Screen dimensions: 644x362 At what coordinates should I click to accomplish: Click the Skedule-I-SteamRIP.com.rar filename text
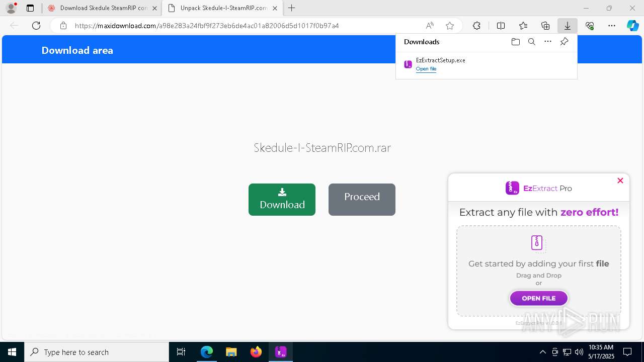tap(322, 148)
